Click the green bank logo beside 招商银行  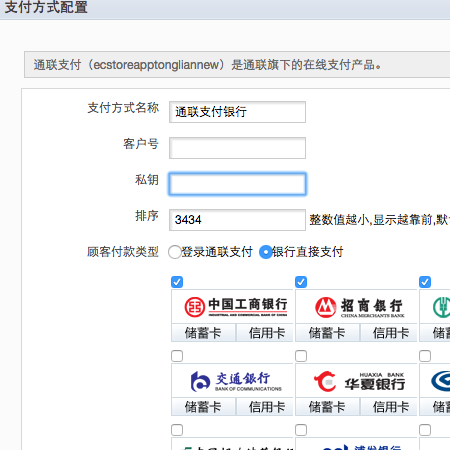coord(441,307)
